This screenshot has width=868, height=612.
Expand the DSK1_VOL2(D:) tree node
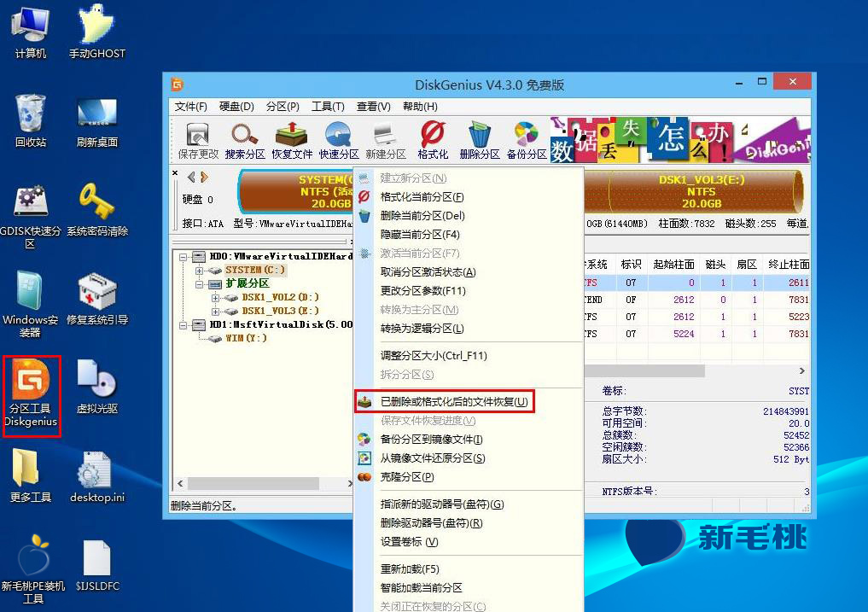coord(215,298)
